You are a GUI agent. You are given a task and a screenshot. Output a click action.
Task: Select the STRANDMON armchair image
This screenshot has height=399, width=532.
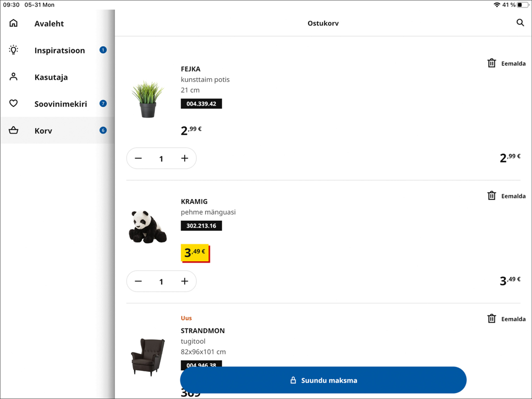(x=148, y=356)
